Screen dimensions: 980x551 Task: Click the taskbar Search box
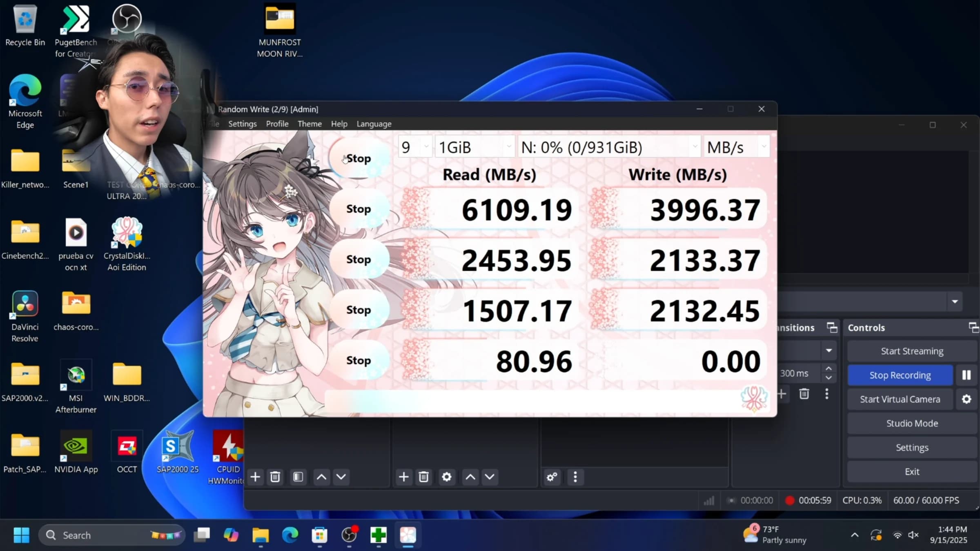click(112, 535)
